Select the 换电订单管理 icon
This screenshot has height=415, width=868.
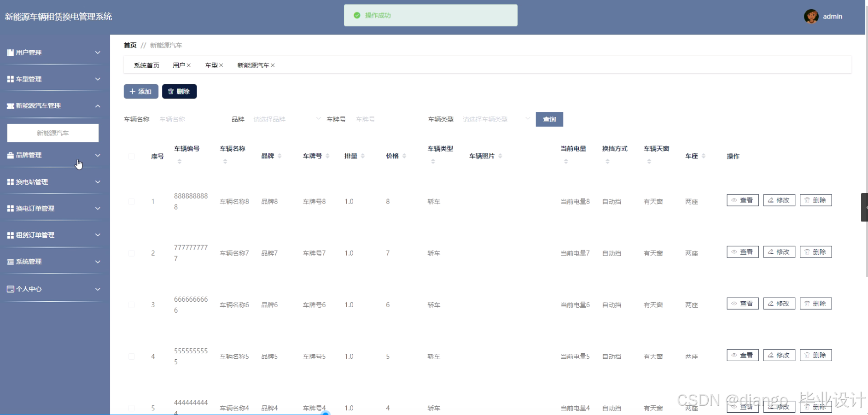tap(10, 208)
